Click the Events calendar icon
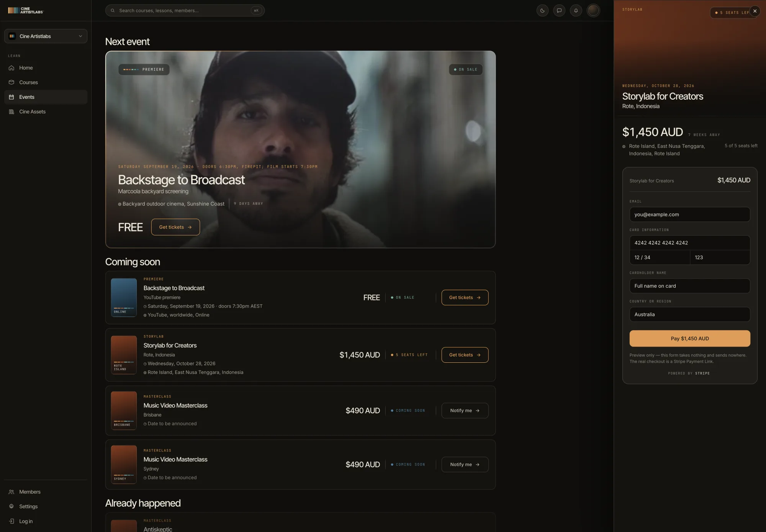The height and width of the screenshot is (532, 766). point(11,97)
